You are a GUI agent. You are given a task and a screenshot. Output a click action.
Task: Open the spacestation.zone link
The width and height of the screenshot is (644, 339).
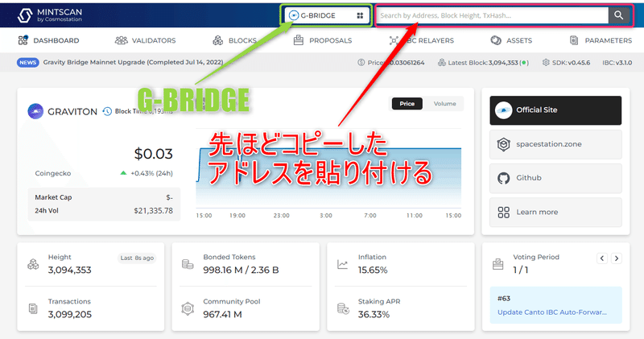555,144
